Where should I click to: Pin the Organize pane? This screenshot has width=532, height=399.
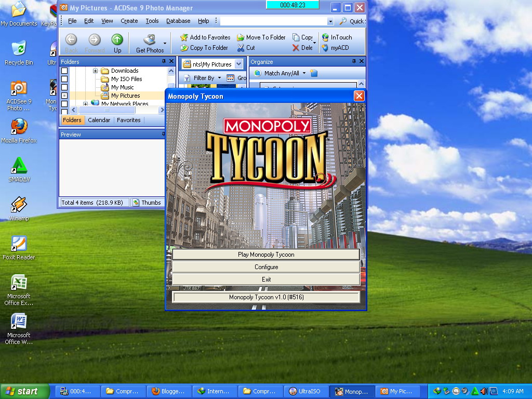(x=354, y=61)
